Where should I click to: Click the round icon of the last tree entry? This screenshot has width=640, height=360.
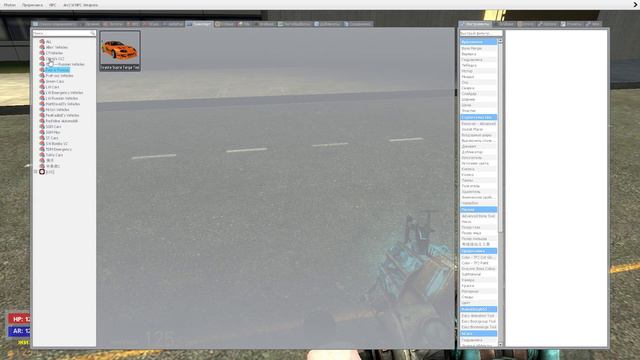point(42,172)
